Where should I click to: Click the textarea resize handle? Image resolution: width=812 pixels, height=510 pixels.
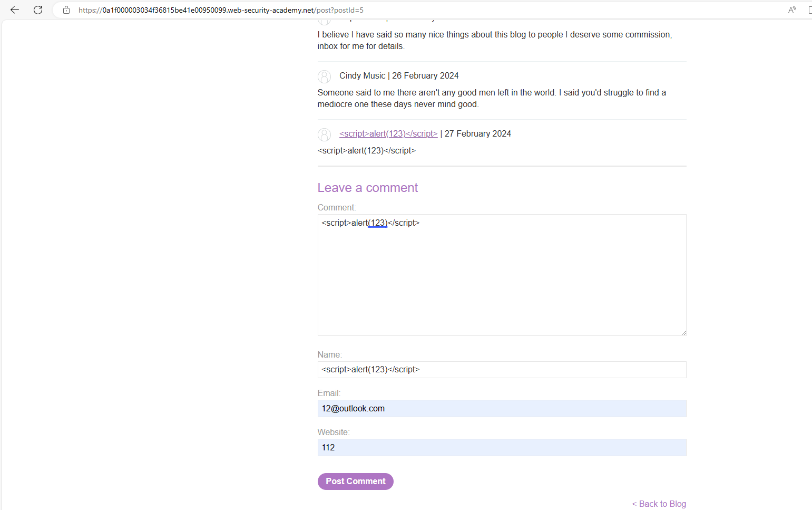click(683, 332)
